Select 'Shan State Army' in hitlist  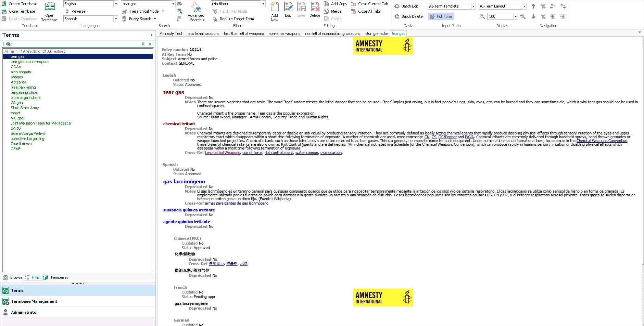pyautogui.click(x=25, y=108)
